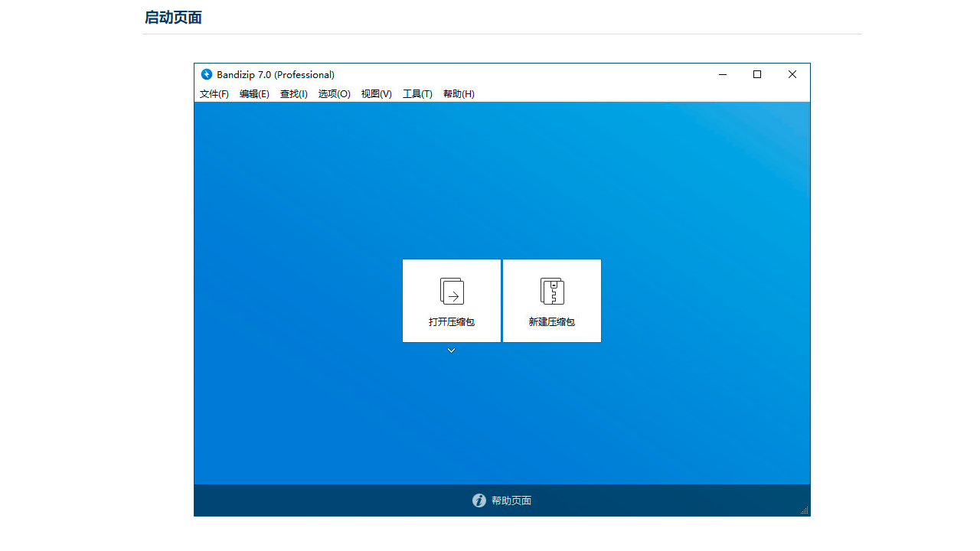Image resolution: width=980 pixels, height=551 pixels.
Task: Open the 选项(O) menu
Action: (335, 94)
